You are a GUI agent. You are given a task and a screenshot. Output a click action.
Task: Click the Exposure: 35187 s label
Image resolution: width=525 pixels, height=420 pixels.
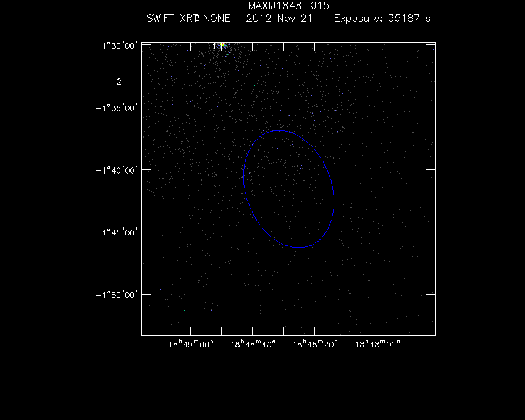coord(382,18)
